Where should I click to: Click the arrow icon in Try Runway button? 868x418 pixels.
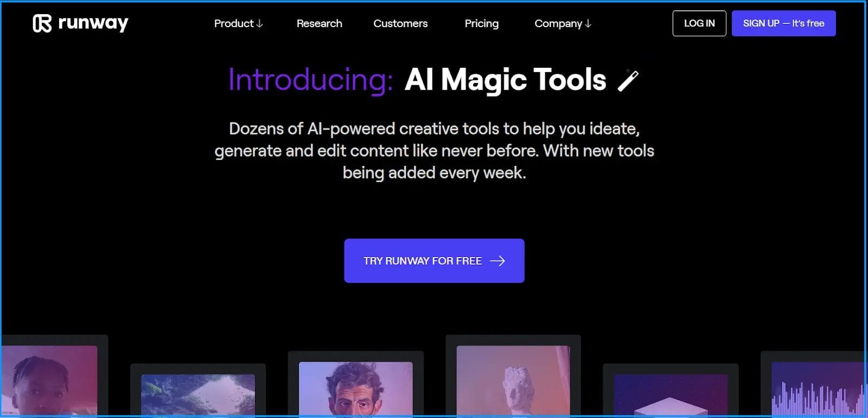click(497, 261)
